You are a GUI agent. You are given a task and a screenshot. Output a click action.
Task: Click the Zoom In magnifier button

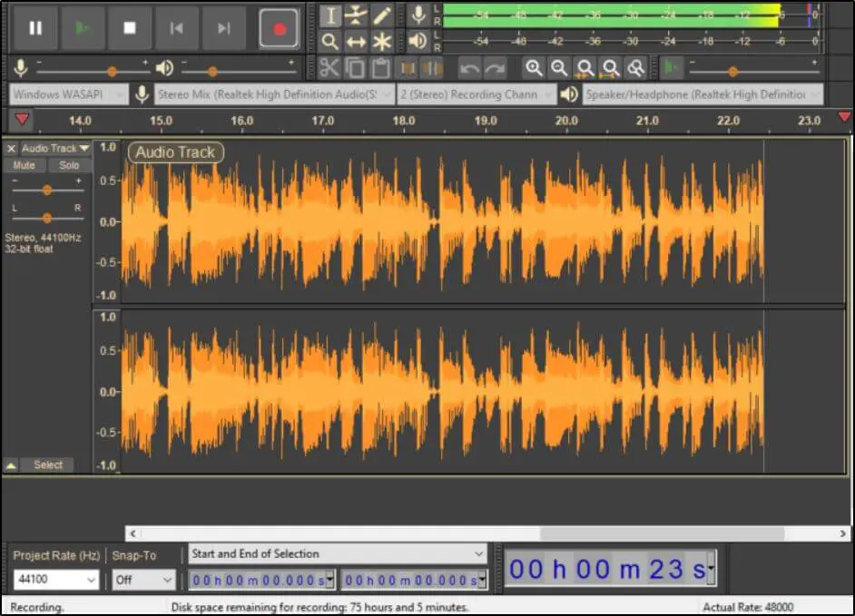click(535, 68)
